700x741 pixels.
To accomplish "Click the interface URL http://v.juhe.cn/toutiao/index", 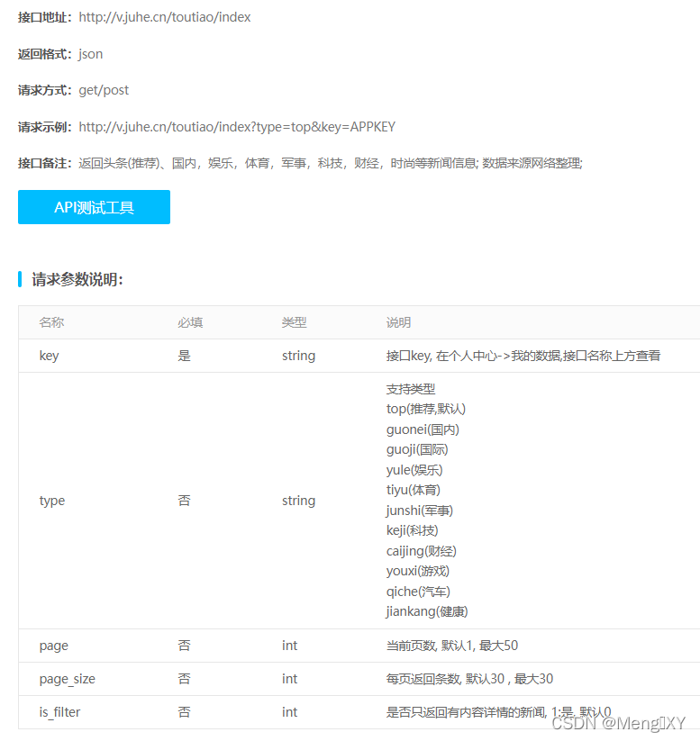I will point(165,17).
